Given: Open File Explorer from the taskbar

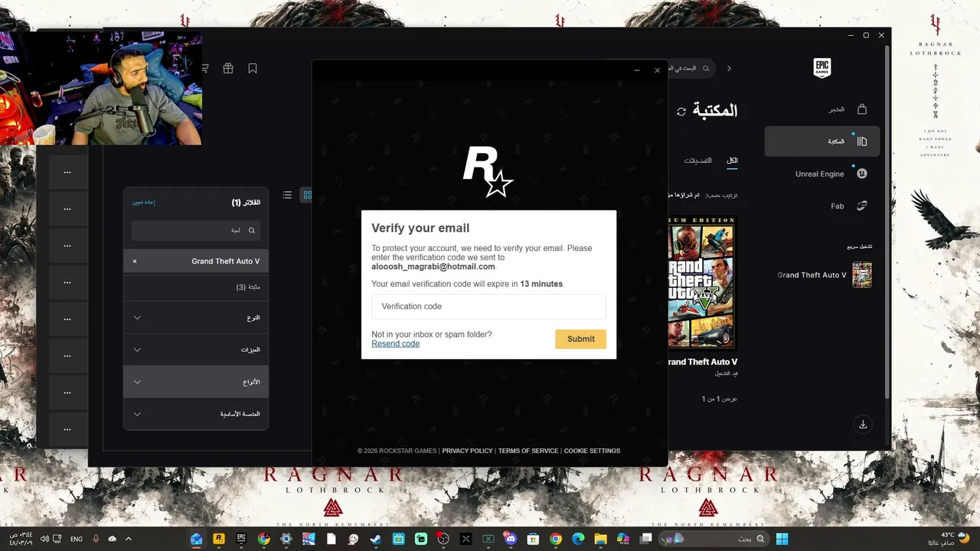Looking at the screenshot, I should coord(600,539).
